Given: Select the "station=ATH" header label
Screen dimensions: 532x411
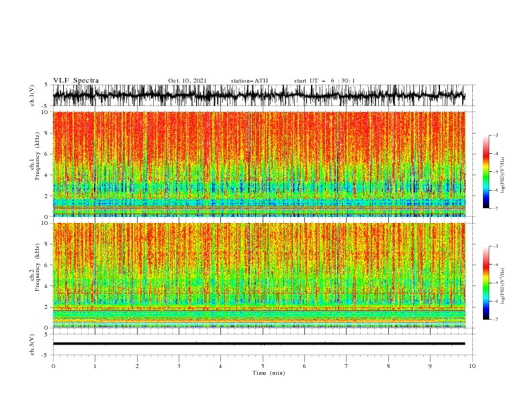Looking at the screenshot, I should tap(249, 81).
